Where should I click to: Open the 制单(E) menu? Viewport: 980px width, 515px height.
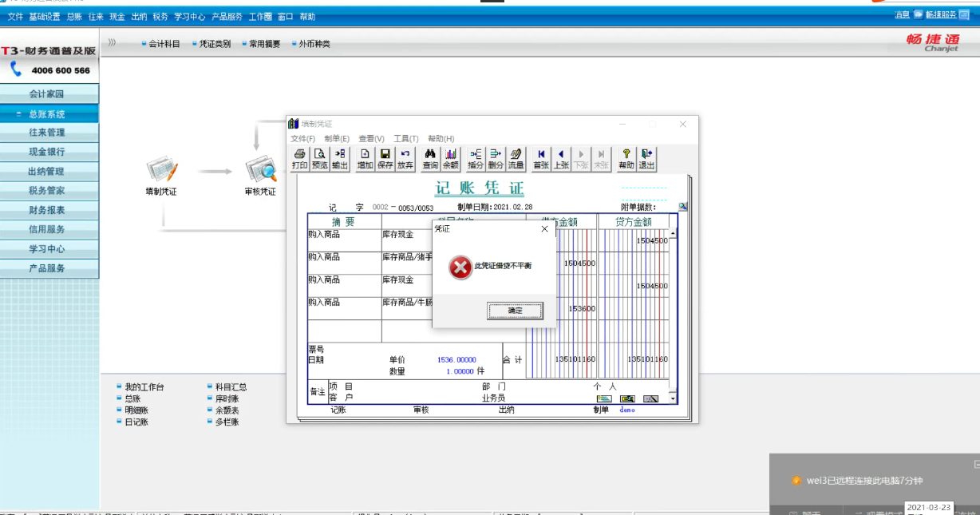pos(337,139)
